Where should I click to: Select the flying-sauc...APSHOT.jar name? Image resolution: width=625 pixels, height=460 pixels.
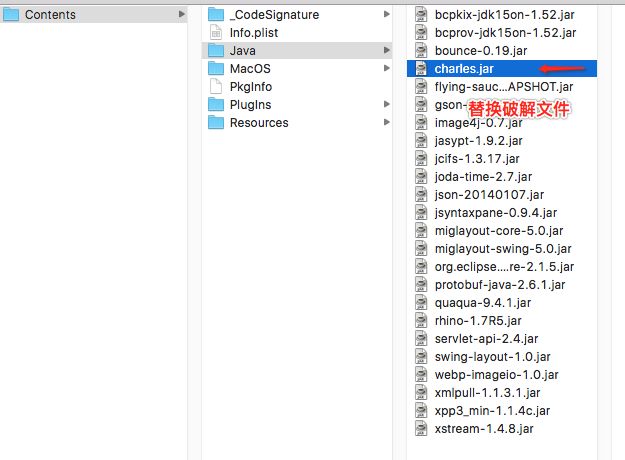[504, 86]
